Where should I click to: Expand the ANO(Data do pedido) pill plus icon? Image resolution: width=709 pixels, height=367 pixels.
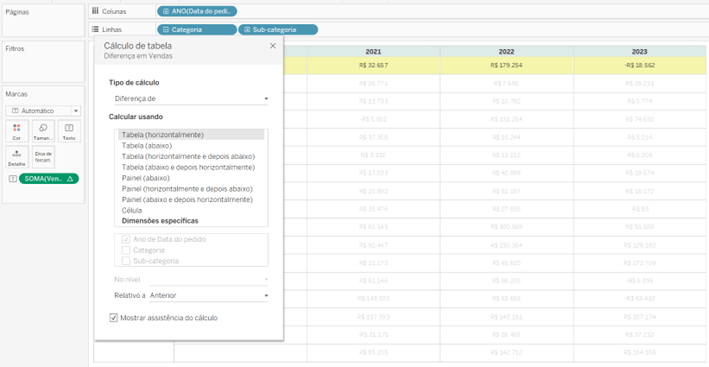166,11
